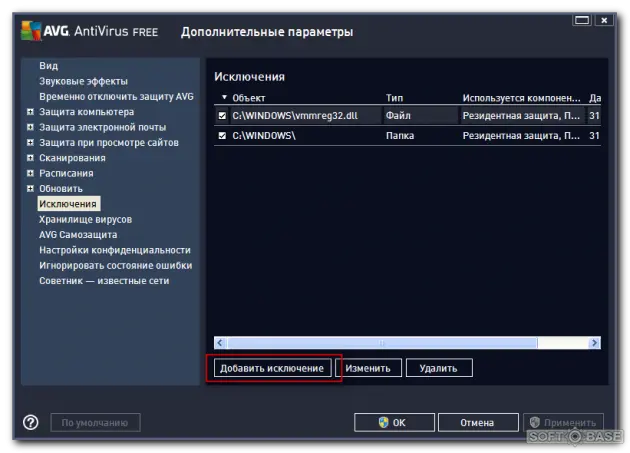
Task: Click the Защита электронной почты label
Action: (x=102, y=127)
